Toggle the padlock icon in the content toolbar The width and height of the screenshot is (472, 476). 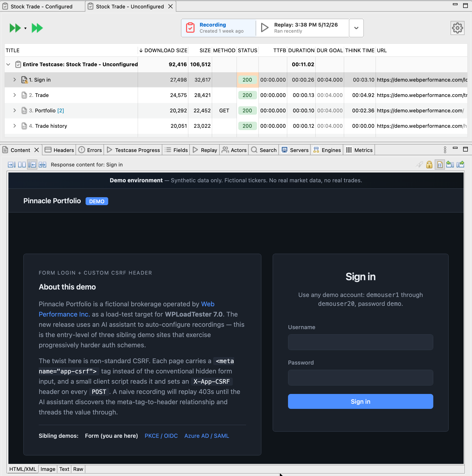point(429,165)
